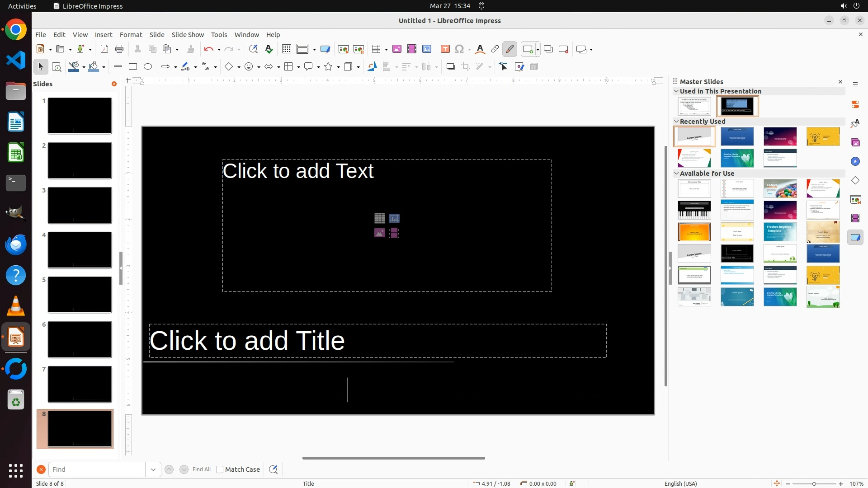
Task: Open the Gallery sidebar deck icon
Action: click(x=855, y=143)
